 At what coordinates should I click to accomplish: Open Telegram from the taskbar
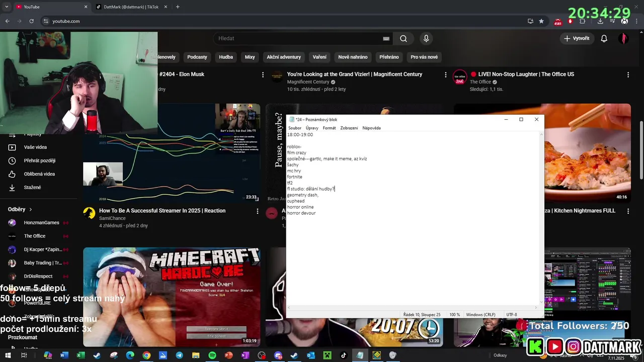(x=179, y=355)
